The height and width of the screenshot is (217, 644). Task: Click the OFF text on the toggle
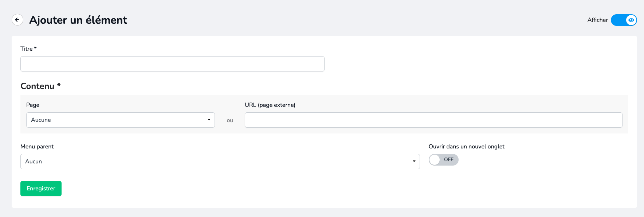point(449,160)
